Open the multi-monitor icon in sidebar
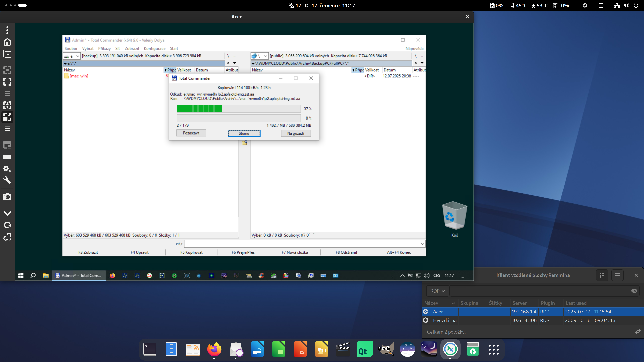 tap(7, 145)
